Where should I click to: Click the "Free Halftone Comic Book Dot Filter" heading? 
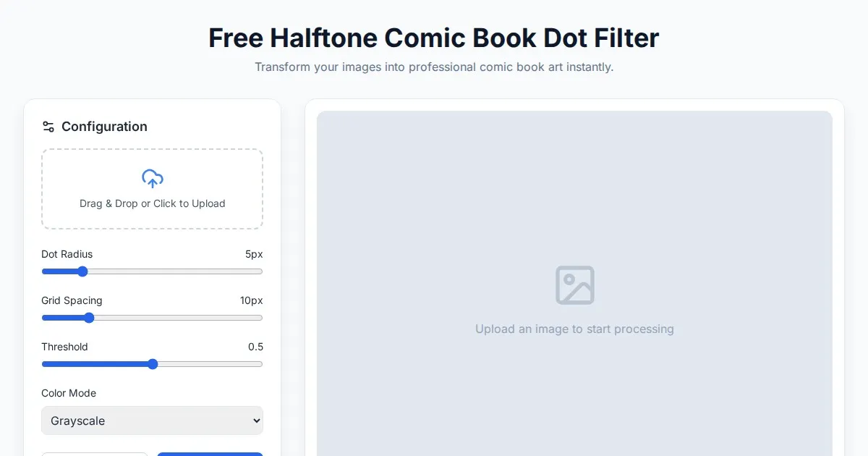click(433, 38)
